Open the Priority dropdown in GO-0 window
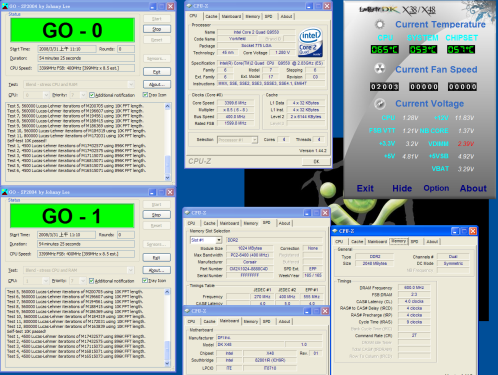The width and height of the screenshot is (498, 375). click(83, 95)
